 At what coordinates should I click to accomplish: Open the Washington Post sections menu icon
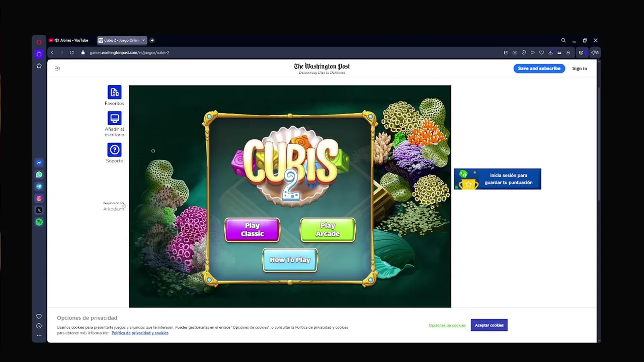pos(57,68)
